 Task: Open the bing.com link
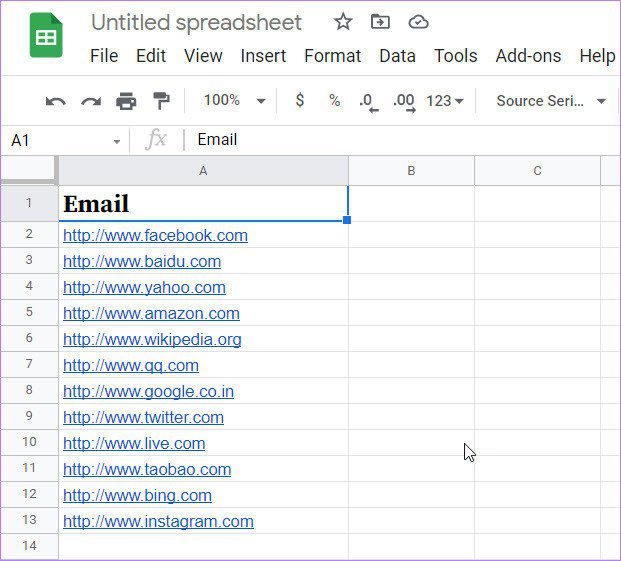tap(137, 496)
